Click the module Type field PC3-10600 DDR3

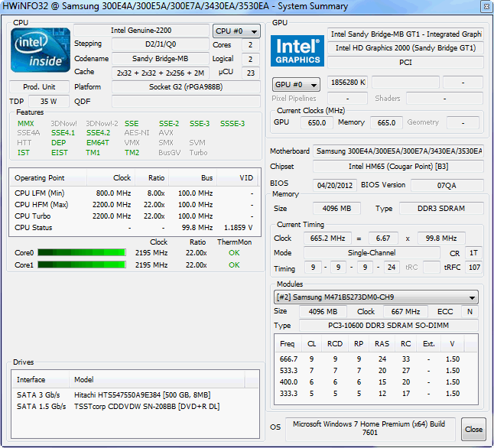click(388, 326)
